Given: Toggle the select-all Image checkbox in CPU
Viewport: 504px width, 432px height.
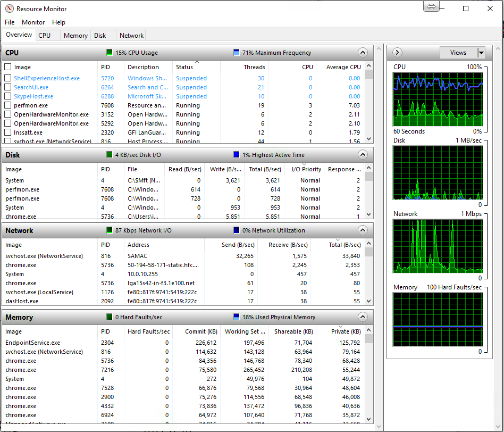Looking at the screenshot, I should [x=8, y=67].
